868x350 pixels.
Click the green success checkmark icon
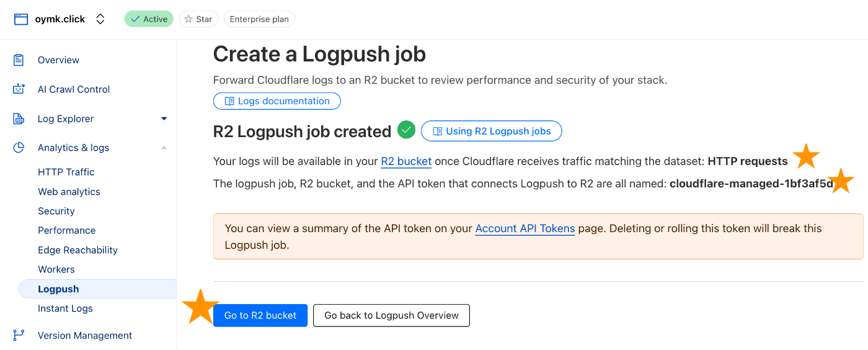click(406, 130)
